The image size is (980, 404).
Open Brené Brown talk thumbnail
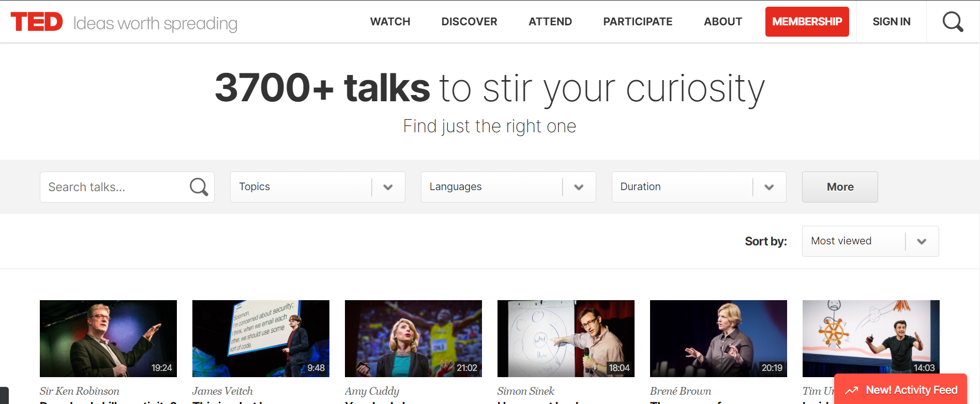click(x=718, y=338)
